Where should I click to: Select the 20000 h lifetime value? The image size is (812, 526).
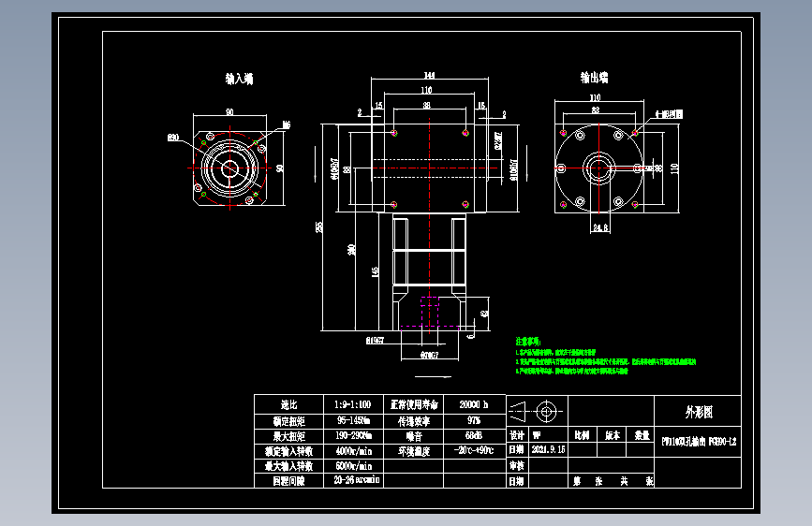(473, 404)
